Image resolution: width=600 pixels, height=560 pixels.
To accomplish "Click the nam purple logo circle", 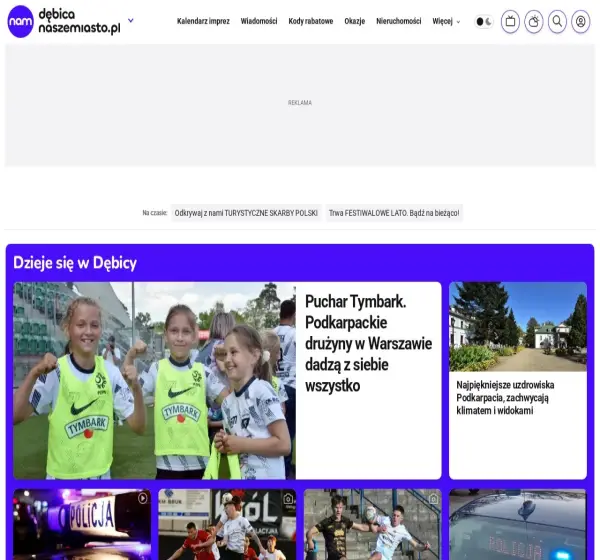I will pyautogui.click(x=20, y=21).
